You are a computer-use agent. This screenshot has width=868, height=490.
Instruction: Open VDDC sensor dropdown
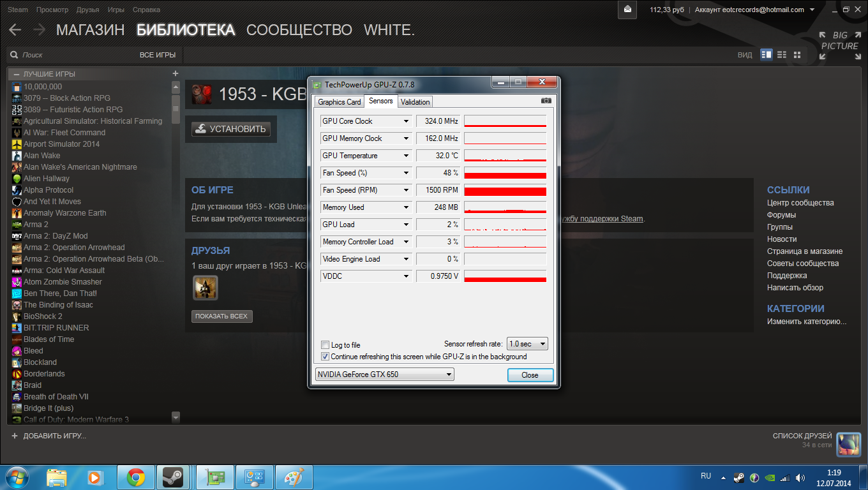[406, 276]
